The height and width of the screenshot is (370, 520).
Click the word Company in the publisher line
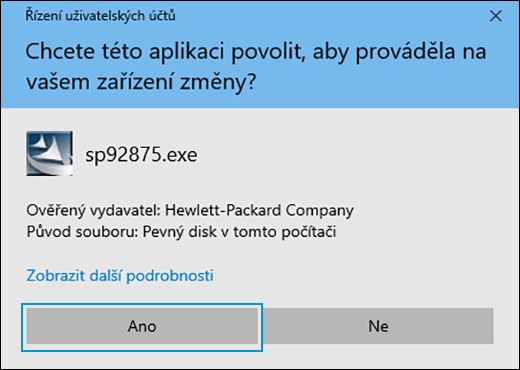coord(320,211)
